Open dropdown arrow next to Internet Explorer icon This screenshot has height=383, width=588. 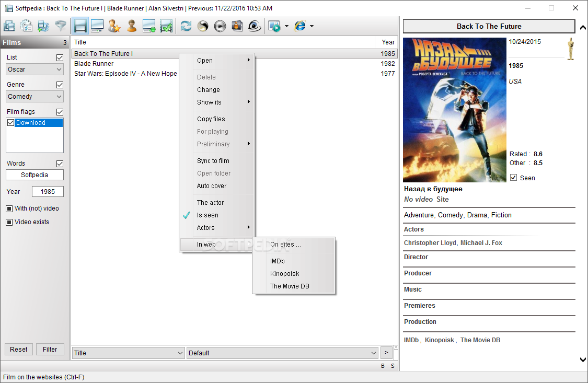click(x=312, y=26)
